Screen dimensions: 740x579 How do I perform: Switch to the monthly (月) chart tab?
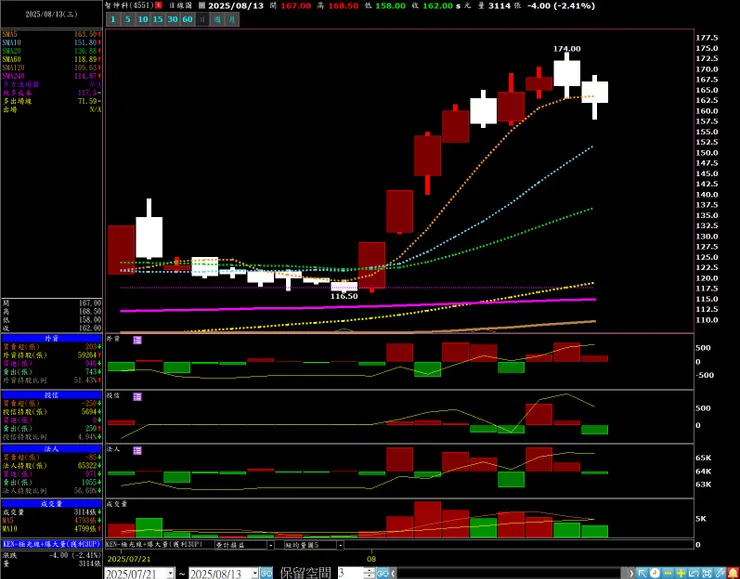click(x=232, y=19)
